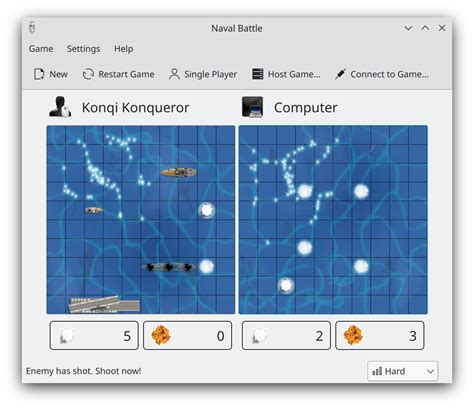Click the Computer player icon
The image size is (474, 409).
click(x=252, y=107)
